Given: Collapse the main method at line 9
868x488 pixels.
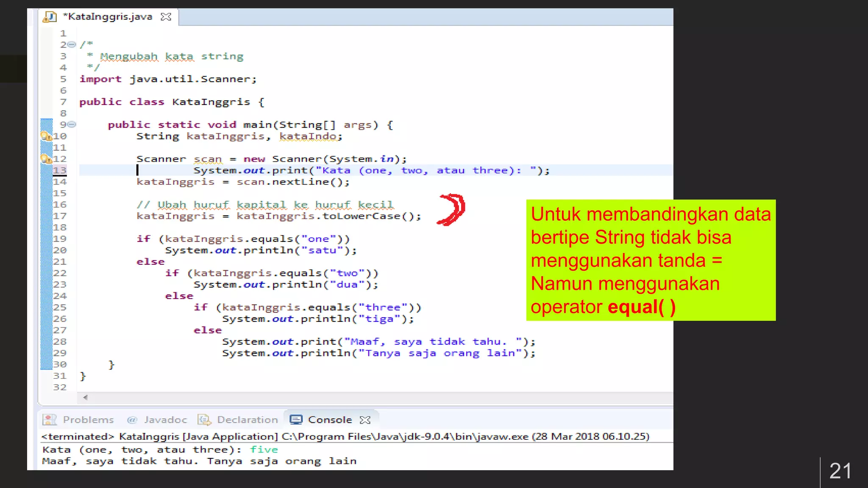Looking at the screenshot, I should 72,125.
